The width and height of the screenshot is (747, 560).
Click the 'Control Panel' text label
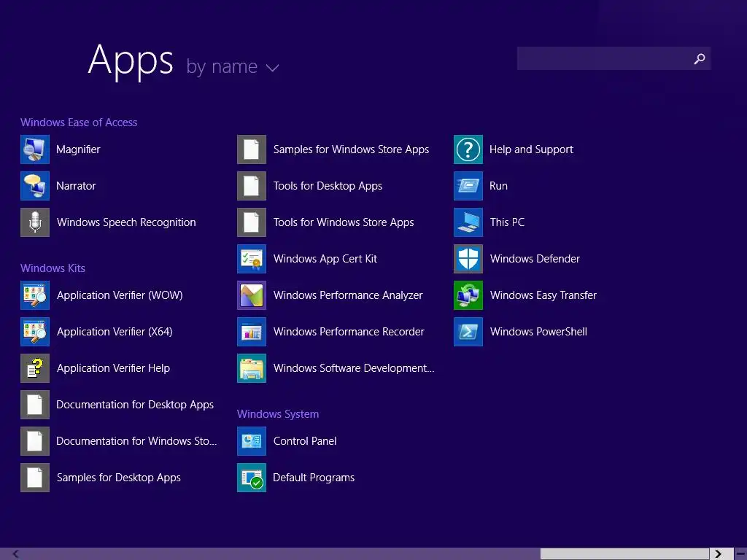coord(305,441)
